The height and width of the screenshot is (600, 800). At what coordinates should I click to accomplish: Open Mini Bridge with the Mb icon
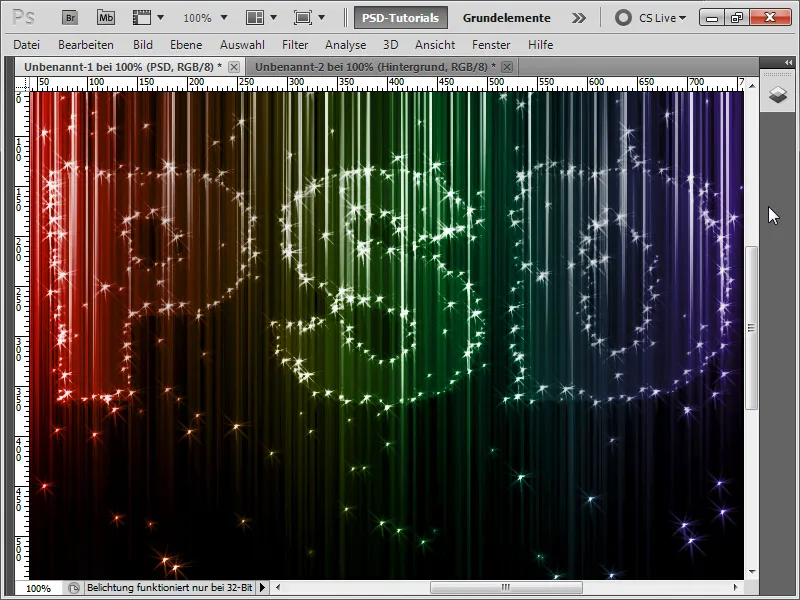(x=106, y=18)
